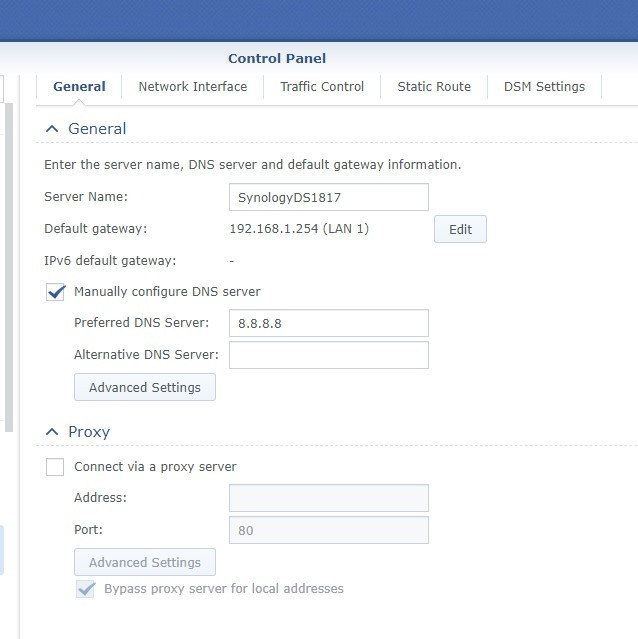Toggle Bypass proxy server for local addresses

click(x=86, y=589)
